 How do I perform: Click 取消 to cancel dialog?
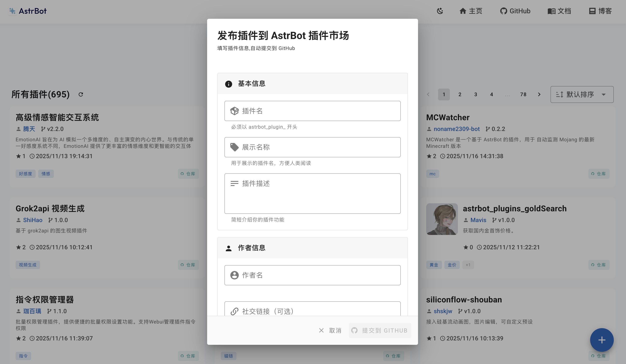click(330, 330)
